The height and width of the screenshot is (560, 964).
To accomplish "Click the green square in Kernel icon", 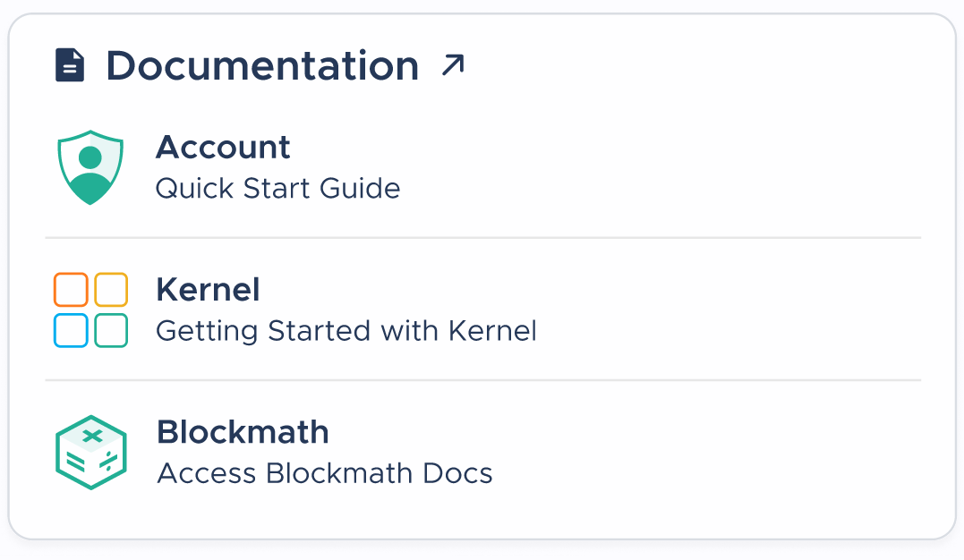I will pos(111,330).
